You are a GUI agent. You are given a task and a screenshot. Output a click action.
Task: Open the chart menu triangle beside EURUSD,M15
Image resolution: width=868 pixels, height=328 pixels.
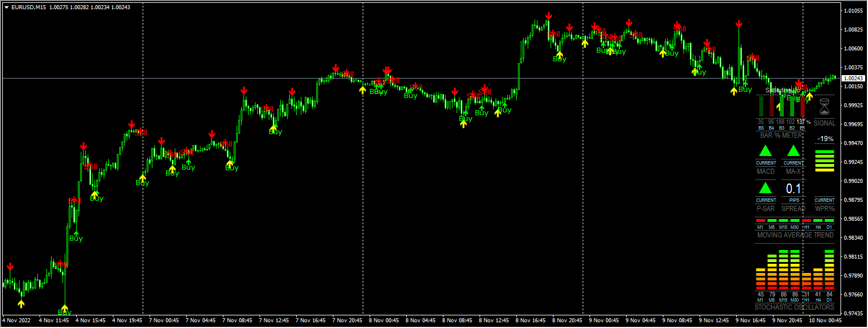6,7
